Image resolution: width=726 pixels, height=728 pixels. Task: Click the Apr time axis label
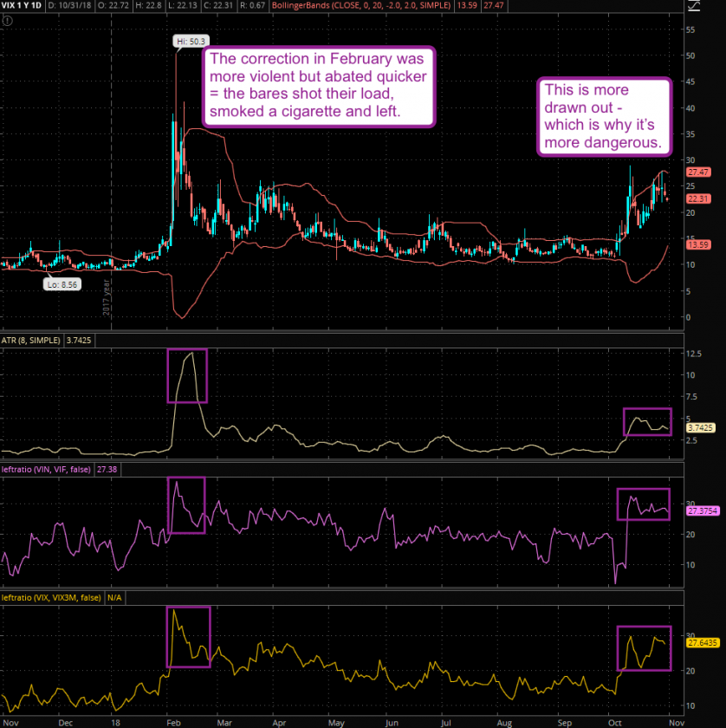(x=279, y=723)
